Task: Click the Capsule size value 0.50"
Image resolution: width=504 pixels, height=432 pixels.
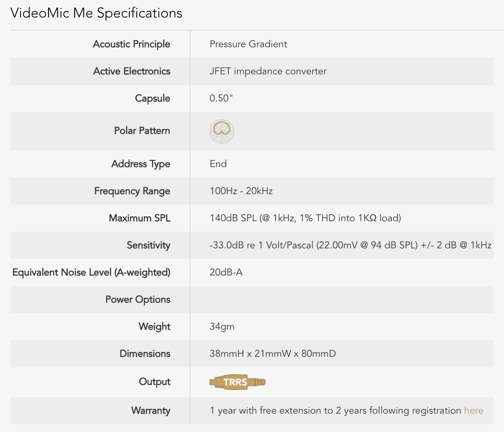Action: [x=221, y=98]
